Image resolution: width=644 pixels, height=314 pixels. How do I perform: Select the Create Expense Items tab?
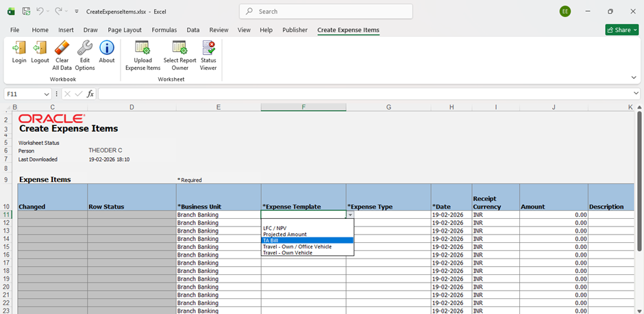(x=348, y=30)
